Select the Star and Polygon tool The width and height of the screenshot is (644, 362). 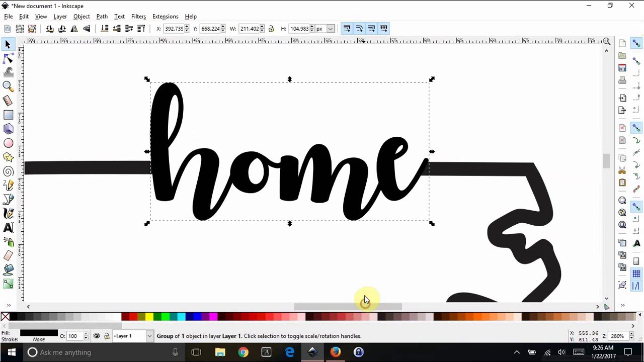8,157
